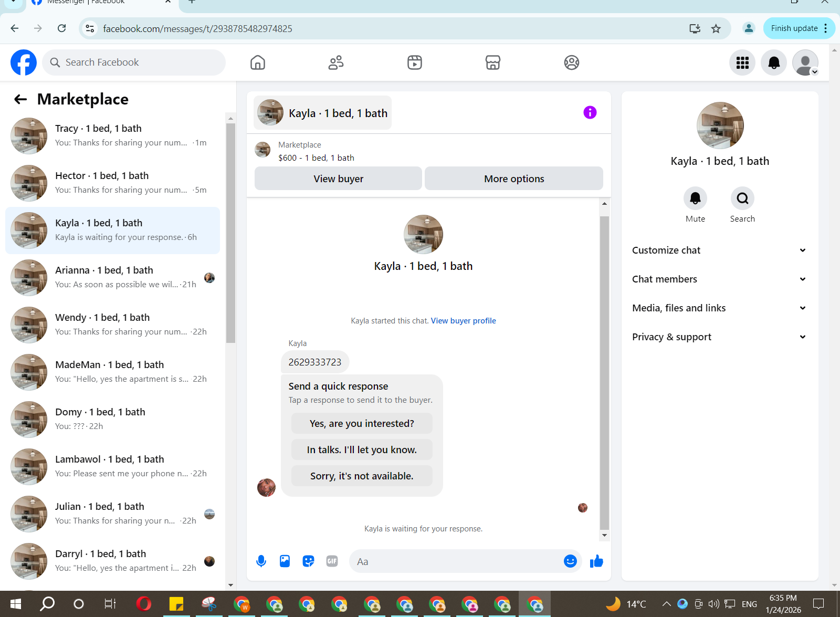Click the message text box 'Aa'

coord(456,561)
